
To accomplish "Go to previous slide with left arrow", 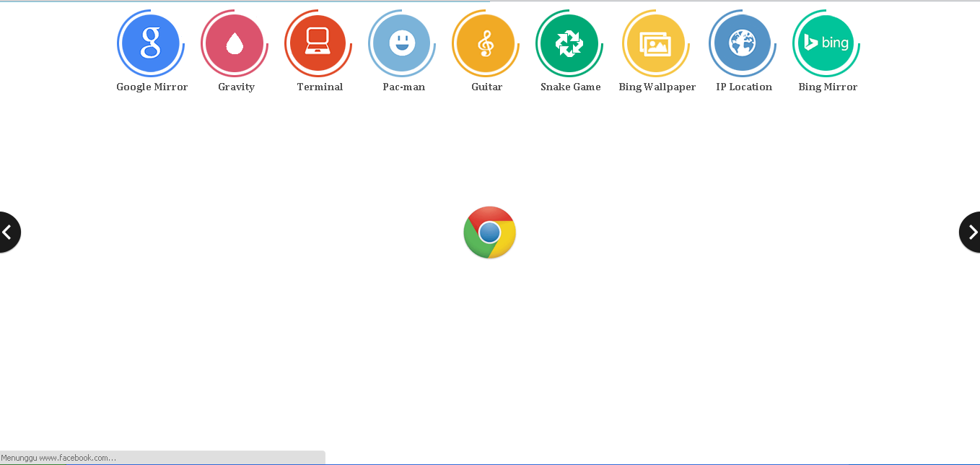I will (x=9, y=232).
